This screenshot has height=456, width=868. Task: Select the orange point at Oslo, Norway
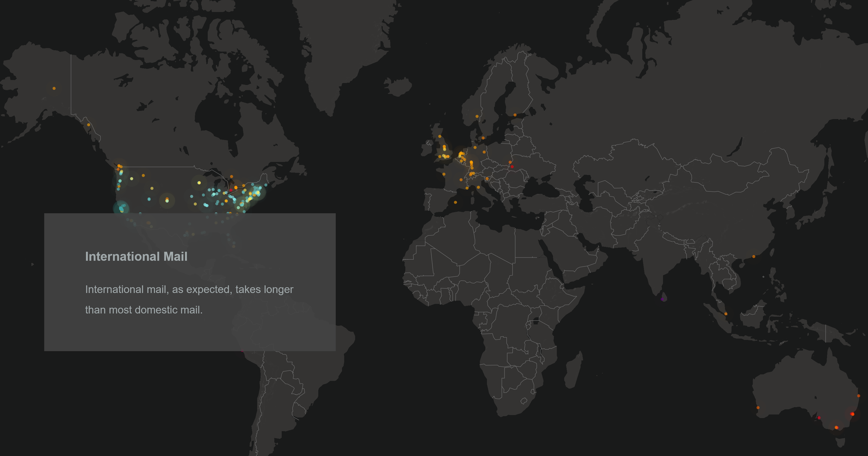(x=477, y=116)
